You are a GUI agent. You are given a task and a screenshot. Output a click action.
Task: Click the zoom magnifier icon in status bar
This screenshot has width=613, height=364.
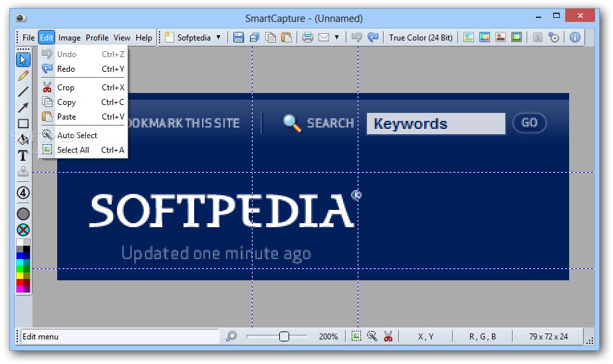pyautogui.click(x=231, y=336)
